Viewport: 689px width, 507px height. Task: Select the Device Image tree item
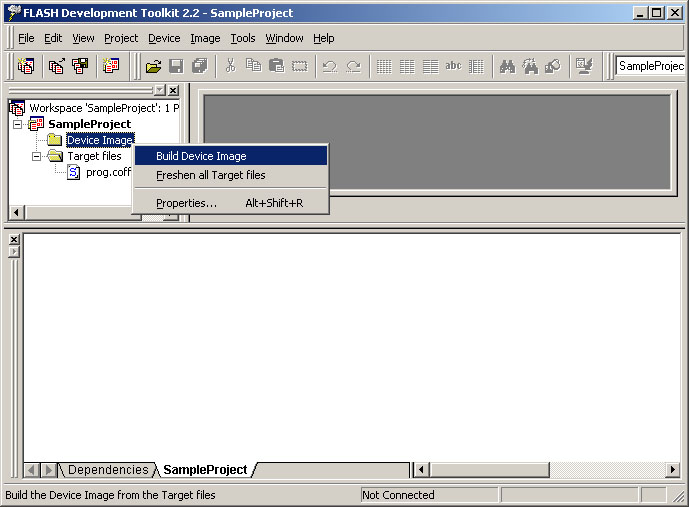coord(100,140)
